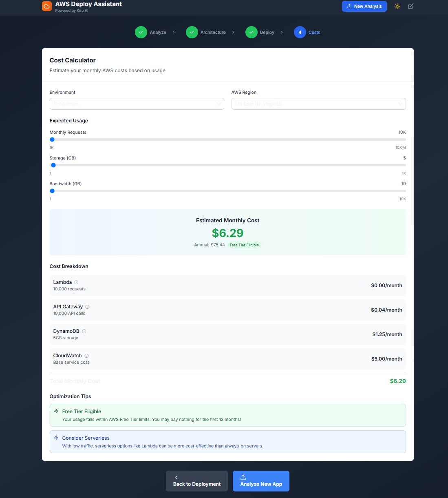Click the 10,000 requests Lambda subtitle
The height and width of the screenshot is (498, 448).
pos(69,289)
